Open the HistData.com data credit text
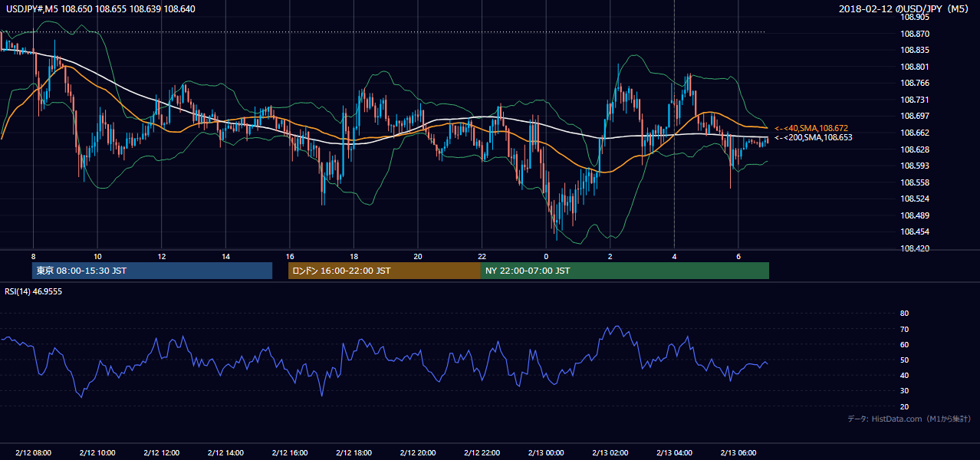Screen dimensions: 980x460 [909, 419]
